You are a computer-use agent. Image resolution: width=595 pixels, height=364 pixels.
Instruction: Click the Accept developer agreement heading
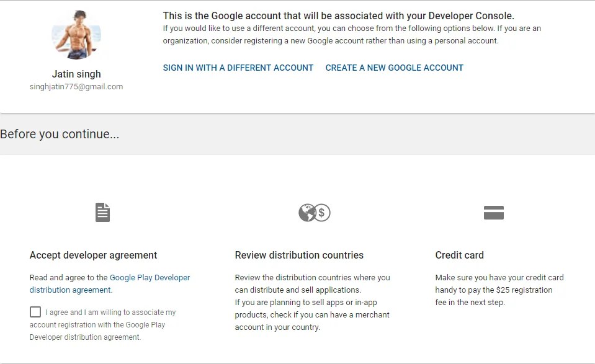pyautogui.click(x=93, y=255)
